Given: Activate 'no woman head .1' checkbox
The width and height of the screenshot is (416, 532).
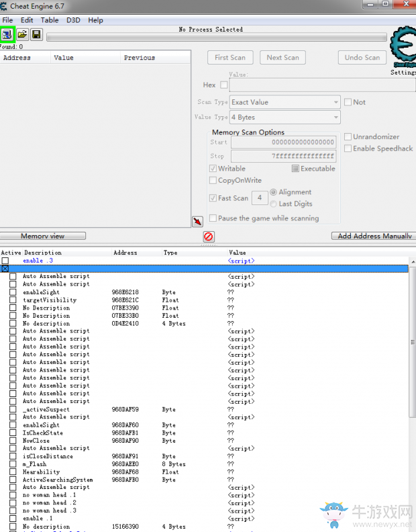Looking at the screenshot, I should 13,495.
